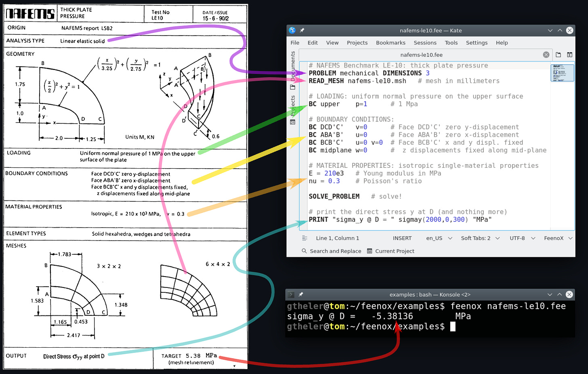Click the nu = 0.3 line

(365, 181)
